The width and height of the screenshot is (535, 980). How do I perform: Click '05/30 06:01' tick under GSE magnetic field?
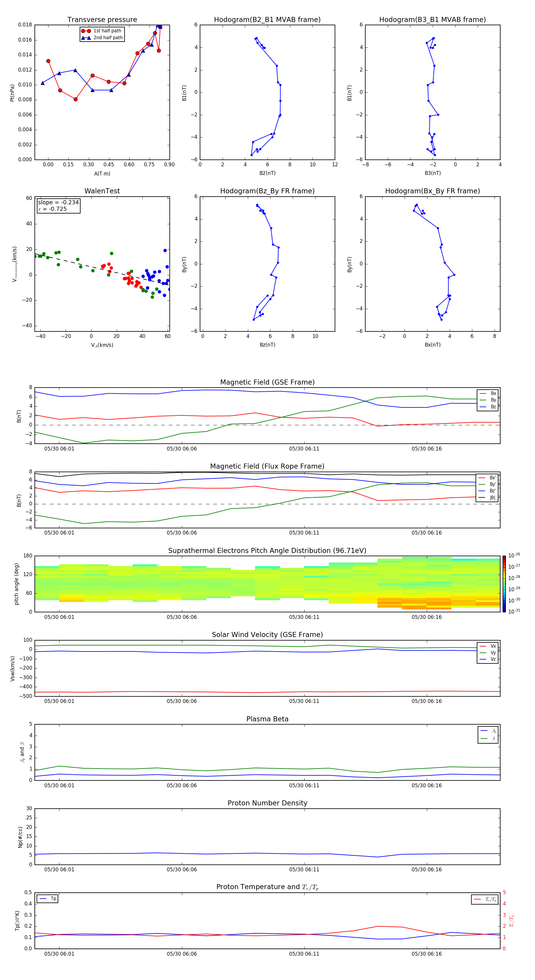59,448
